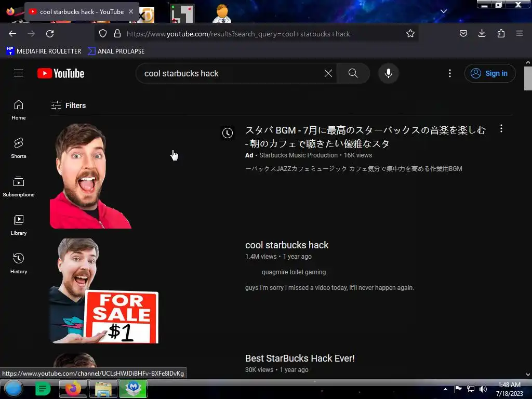Select the cool starbucks hack YouTube tab
This screenshot has width=532, height=399.
coord(82,11)
